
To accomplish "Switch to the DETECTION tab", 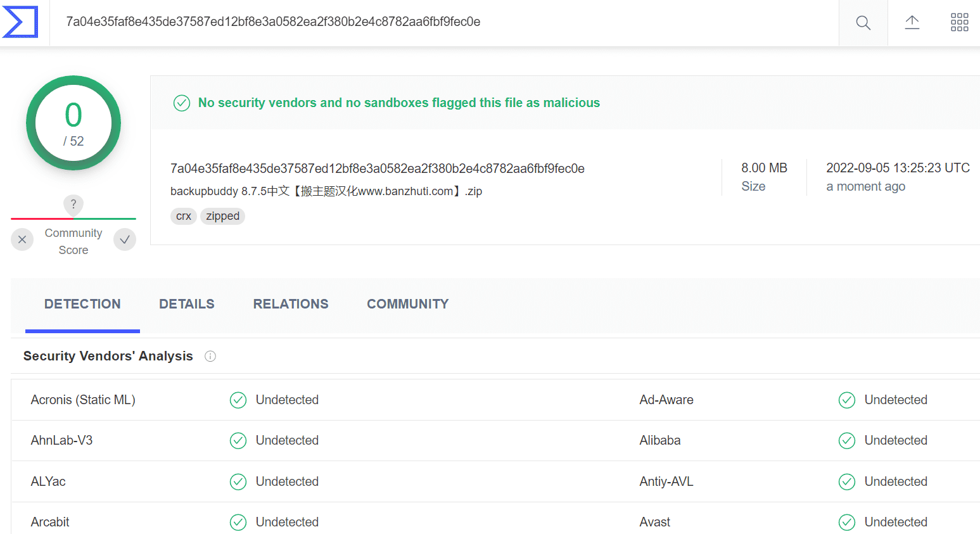I will pos(82,304).
